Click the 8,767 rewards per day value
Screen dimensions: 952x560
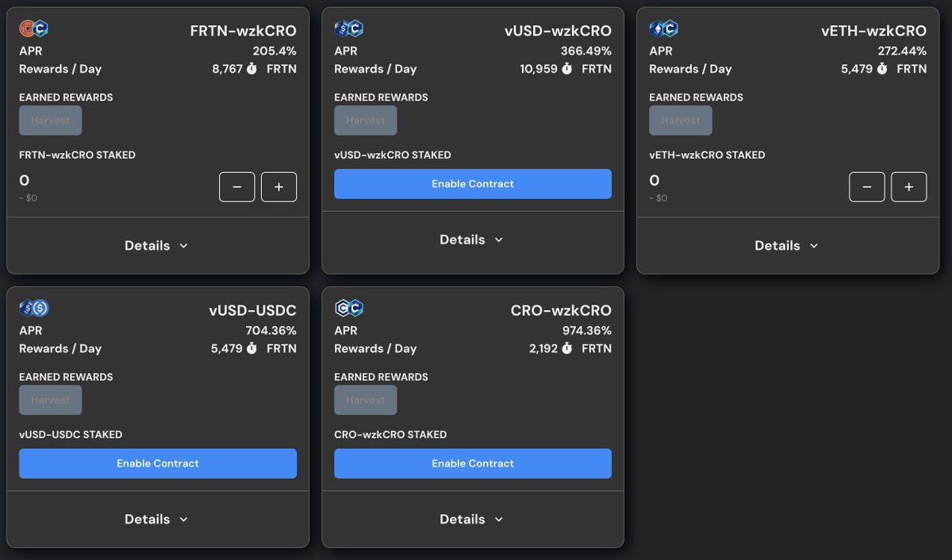click(x=227, y=69)
